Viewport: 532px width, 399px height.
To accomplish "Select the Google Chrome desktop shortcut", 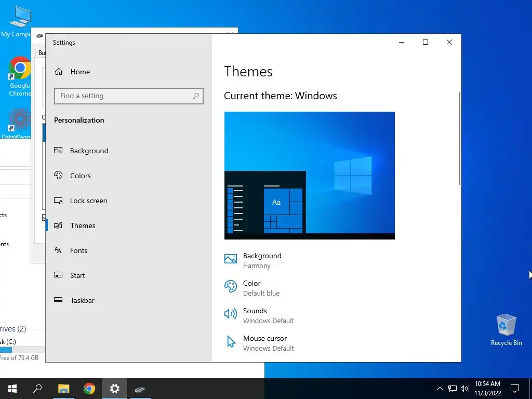I will click(x=20, y=77).
